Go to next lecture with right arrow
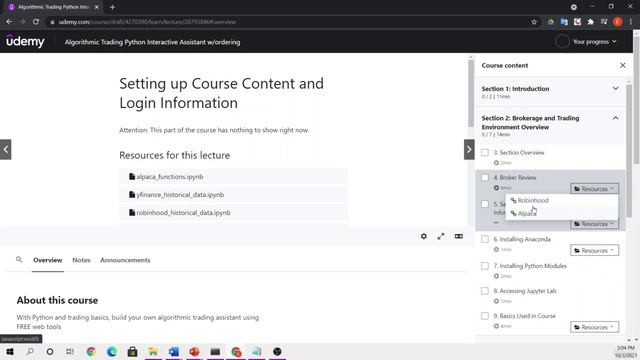This screenshot has width=640, height=360. [x=469, y=149]
